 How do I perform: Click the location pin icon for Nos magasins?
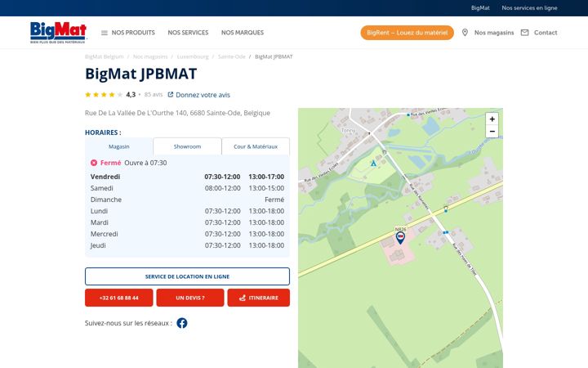pos(465,33)
